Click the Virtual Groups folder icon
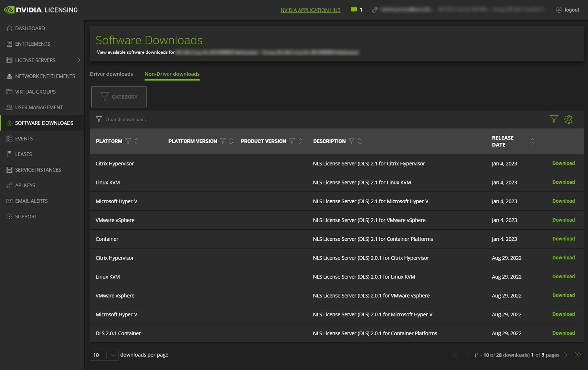This screenshot has width=588, height=370. [9, 92]
